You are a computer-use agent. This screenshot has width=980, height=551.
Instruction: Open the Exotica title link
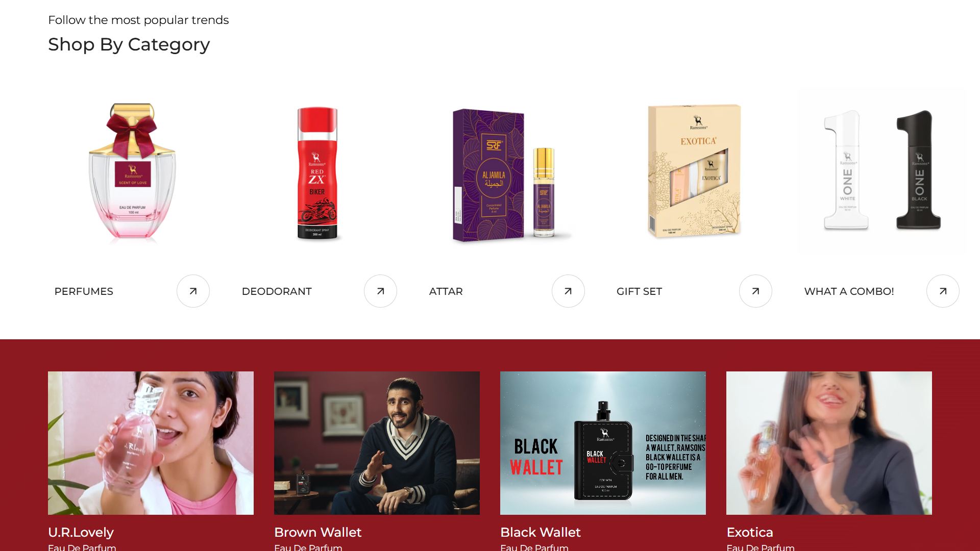[x=750, y=532]
